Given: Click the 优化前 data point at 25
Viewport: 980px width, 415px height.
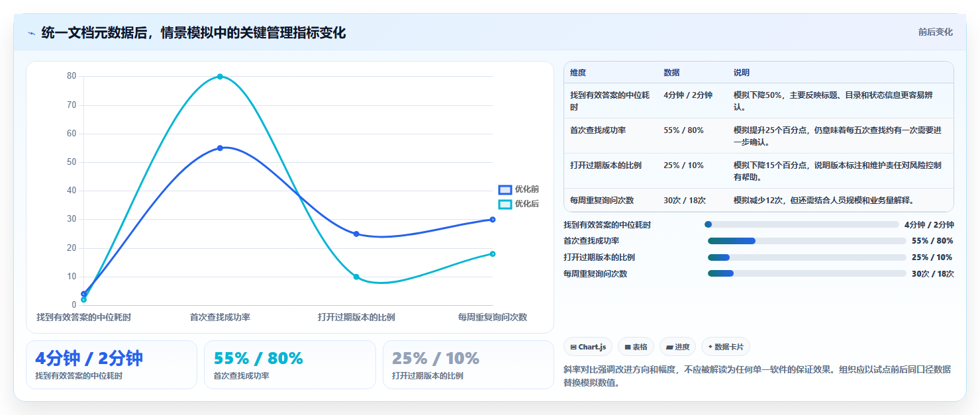Looking at the screenshot, I should click(356, 234).
